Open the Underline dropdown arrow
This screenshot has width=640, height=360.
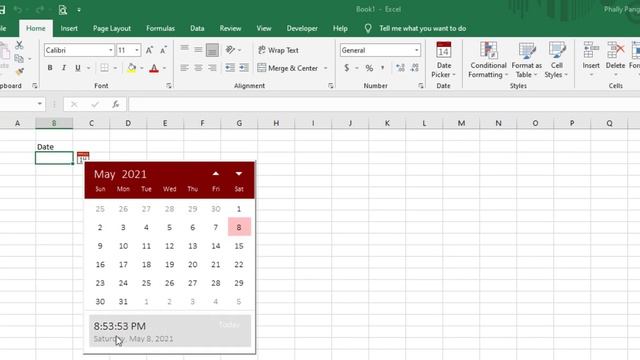pyautogui.click(x=88, y=68)
